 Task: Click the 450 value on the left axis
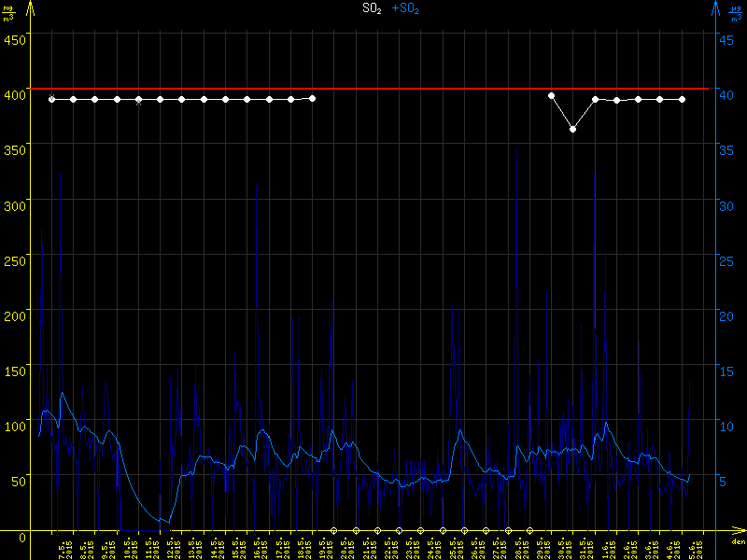pos(15,39)
